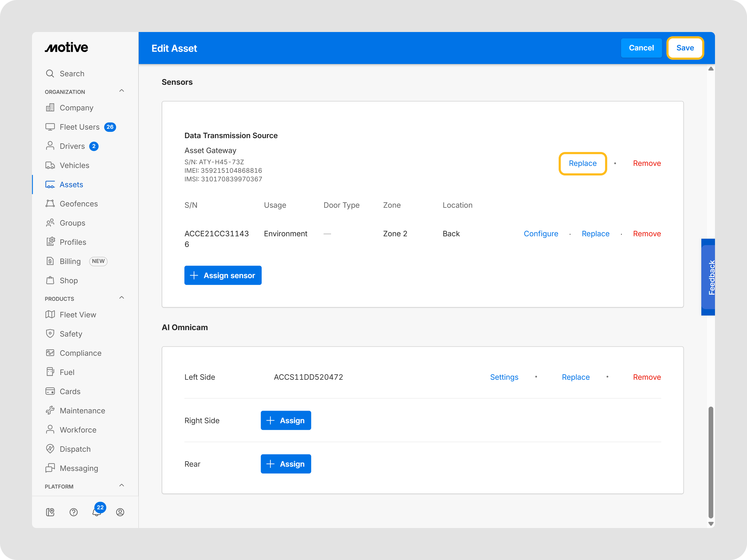
Task: Go to Vehicles in sidebar
Action: (x=74, y=165)
